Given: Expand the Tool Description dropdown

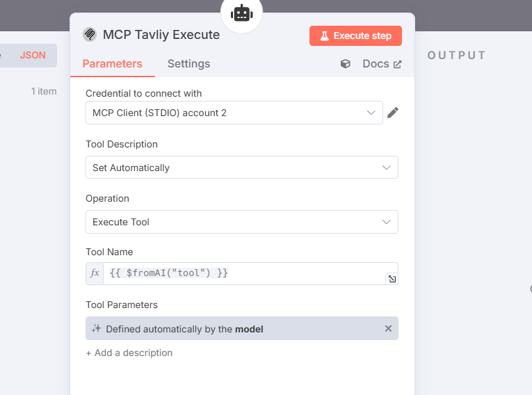Looking at the screenshot, I should [x=242, y=168].
